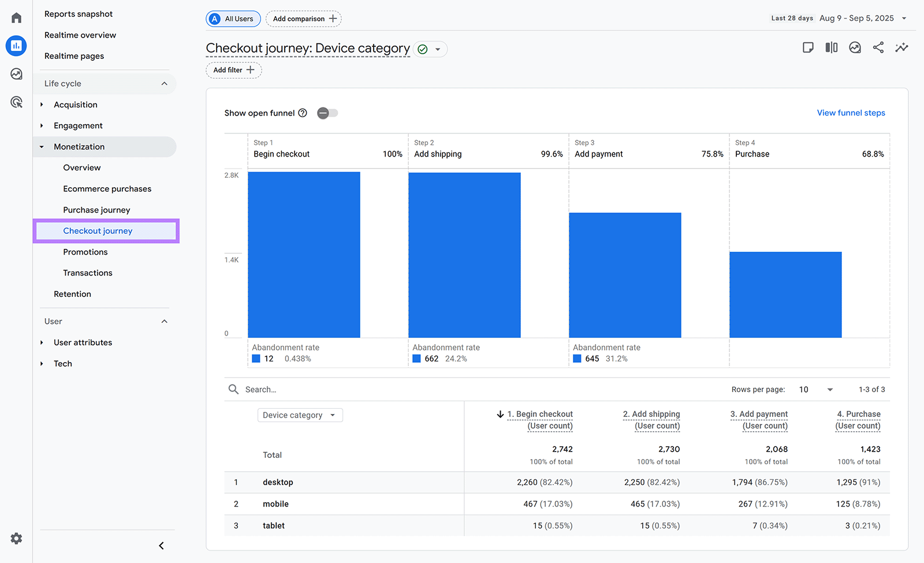
Task: Select the Reports icon in left rail
Action: [x=16, y=46]
